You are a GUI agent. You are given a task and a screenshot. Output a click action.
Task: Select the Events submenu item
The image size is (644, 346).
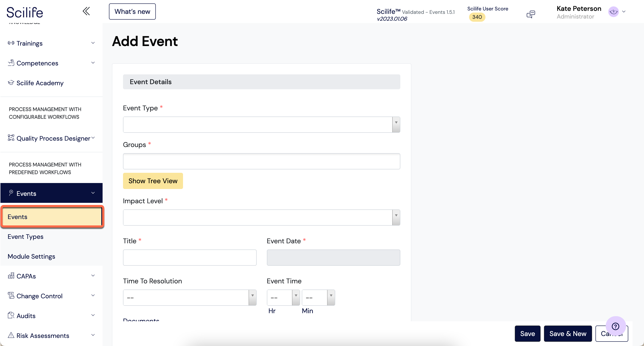(52, 217)
